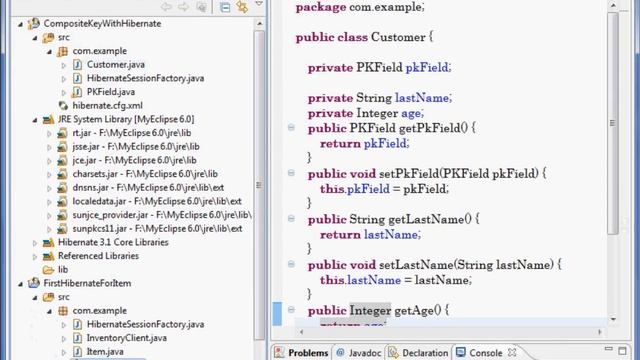The image size is (640, 360).
Task: Expand the Customer.java node
Action: pos(64,65)
